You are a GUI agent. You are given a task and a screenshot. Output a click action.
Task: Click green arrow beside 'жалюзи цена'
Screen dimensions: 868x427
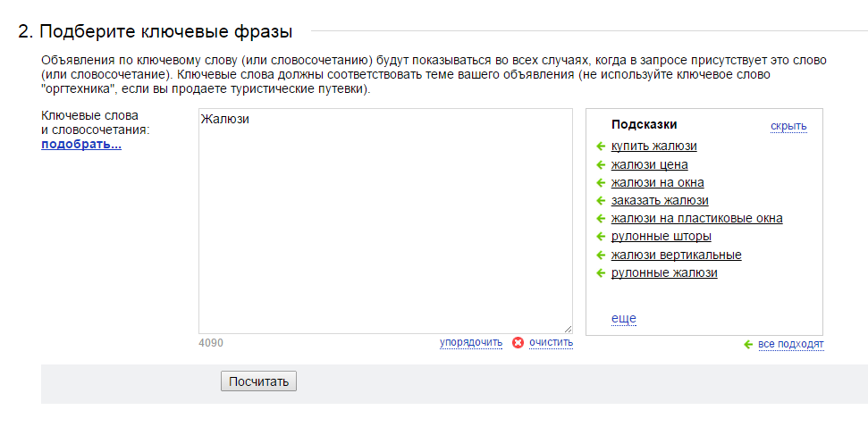(602, 165)
